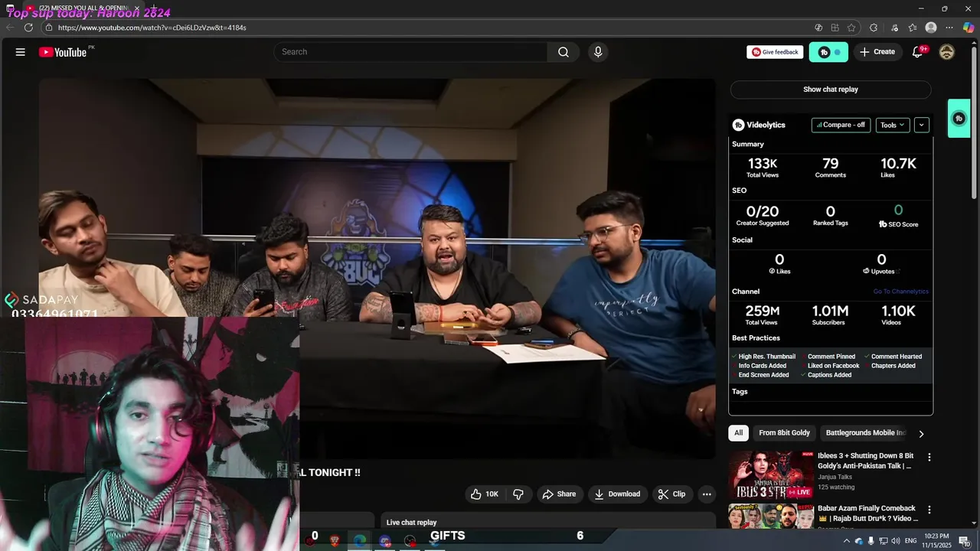This screenshot has height=551, width=980.
Task: Open the taskbar clock showing 10:23 PM
Action: click(x=936, y=541)
